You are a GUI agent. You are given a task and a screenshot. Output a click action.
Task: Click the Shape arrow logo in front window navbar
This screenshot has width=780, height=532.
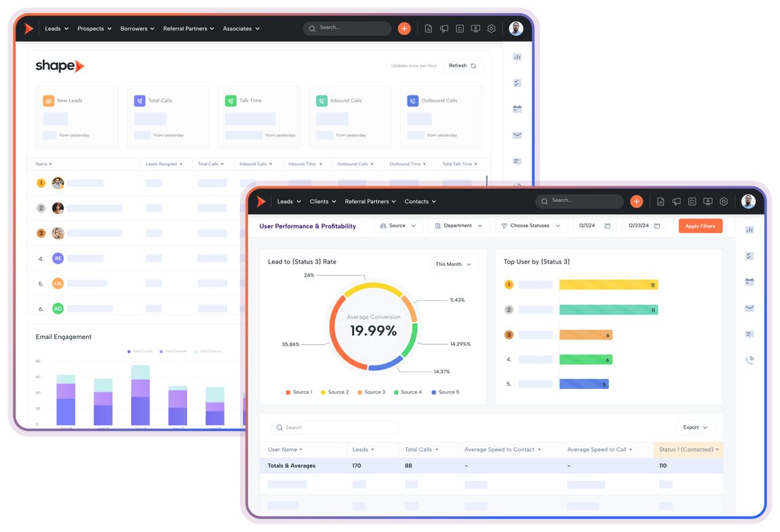pos(261,201)
